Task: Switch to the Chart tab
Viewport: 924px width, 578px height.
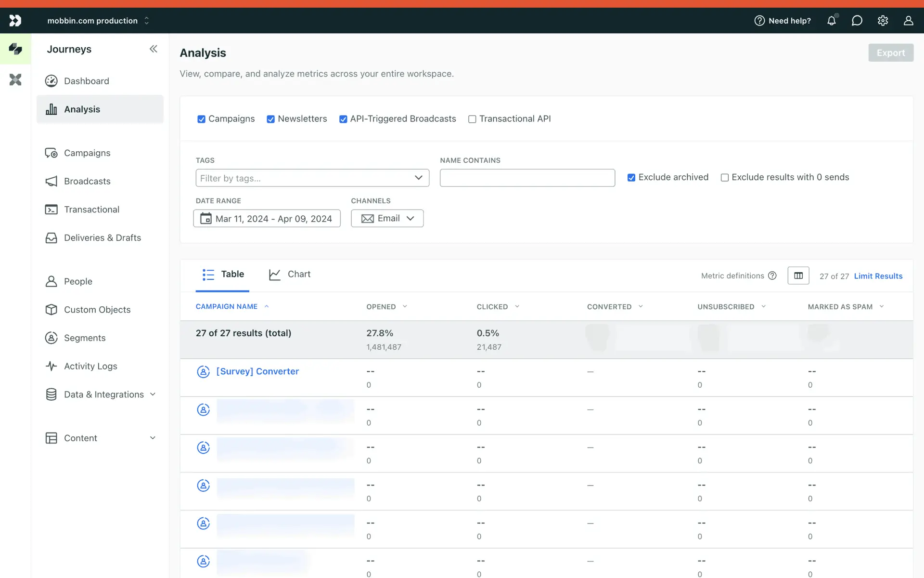Action: (290, 274)
